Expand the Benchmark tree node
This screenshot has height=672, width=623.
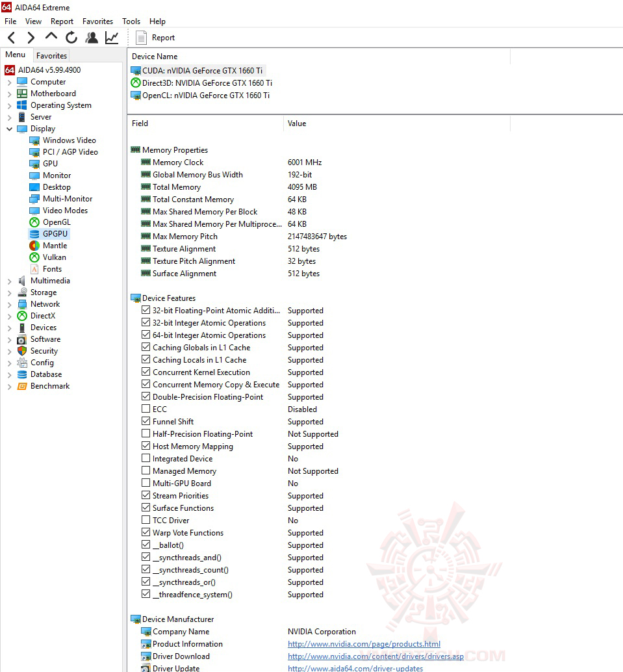click(x=10, y=386)
